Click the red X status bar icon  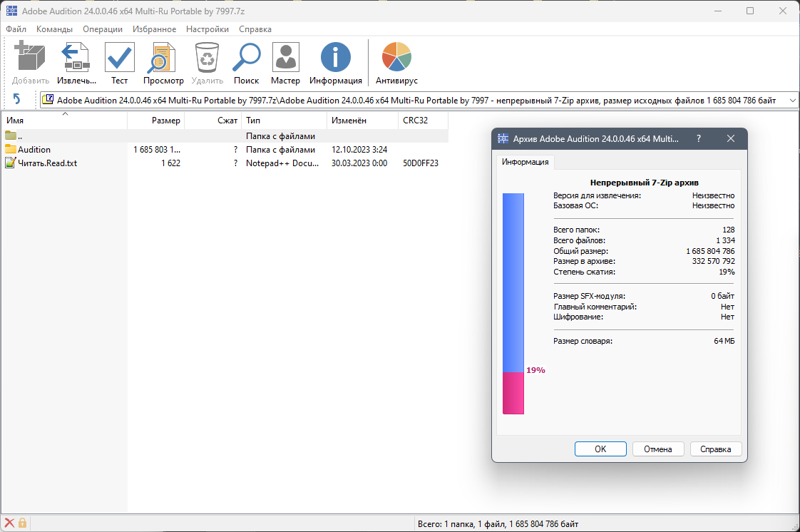8,523
